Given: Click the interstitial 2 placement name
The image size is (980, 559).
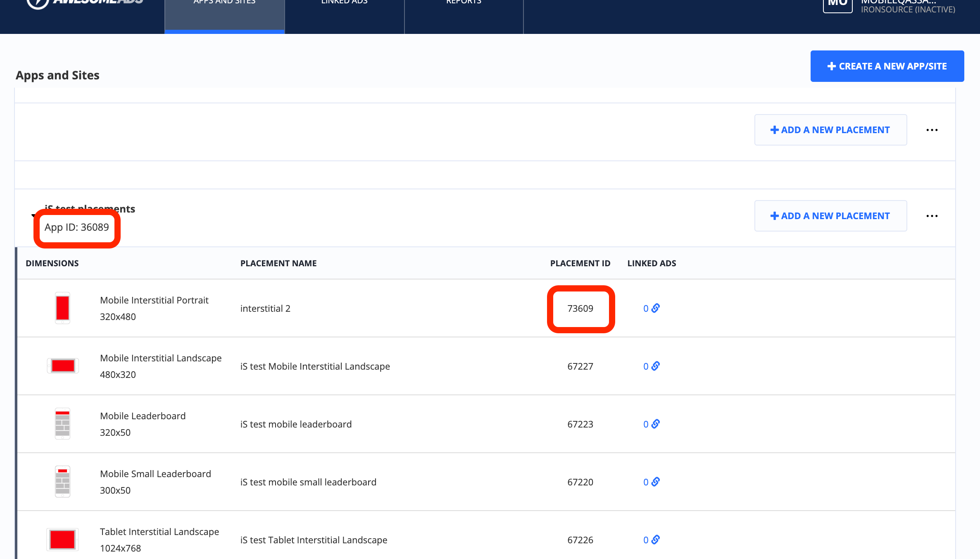Looking at the screenshot, I should [265, 308].
